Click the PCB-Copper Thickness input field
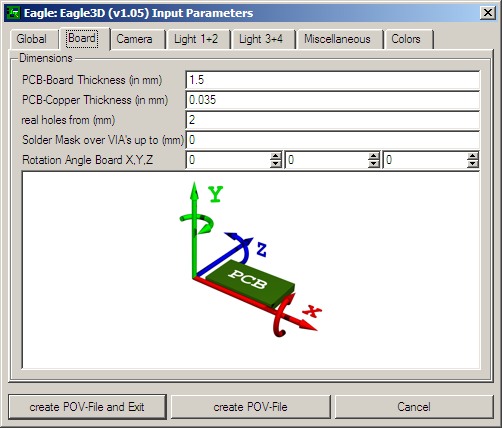502x428 pixels. [x=333, y=100]
